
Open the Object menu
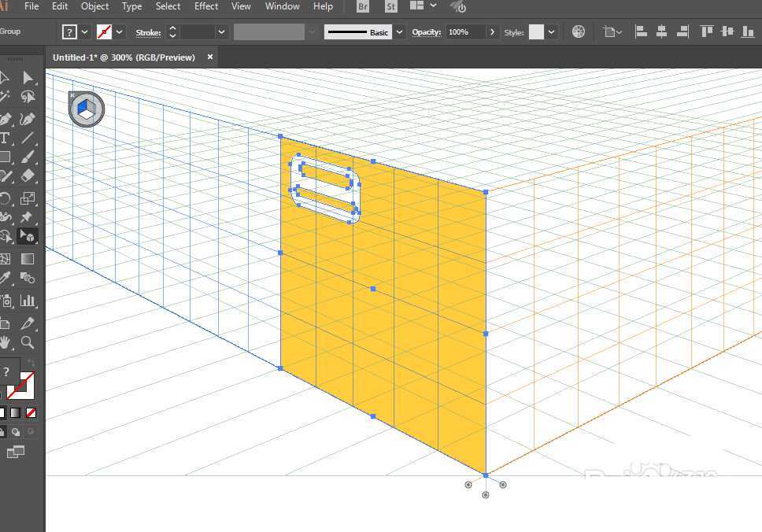95,6
